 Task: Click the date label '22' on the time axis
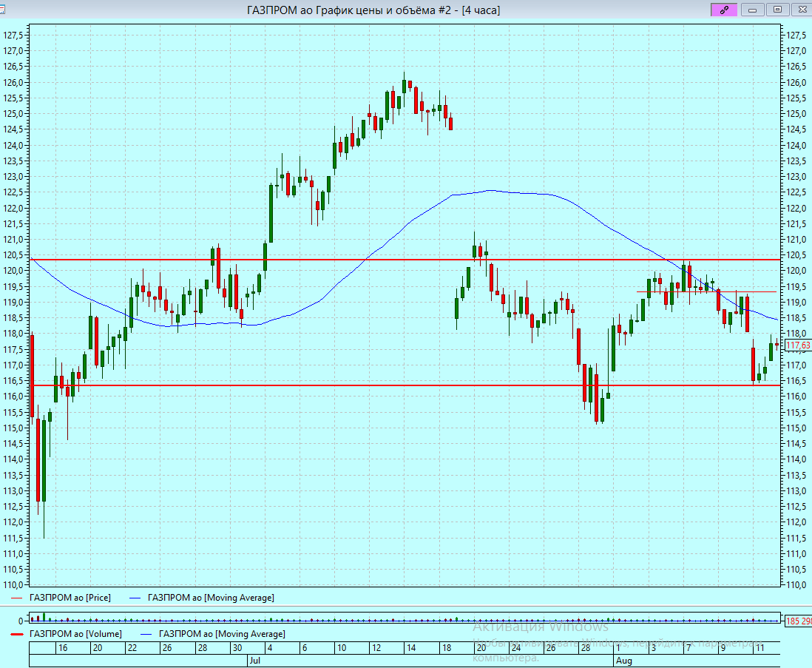(132, 648)
